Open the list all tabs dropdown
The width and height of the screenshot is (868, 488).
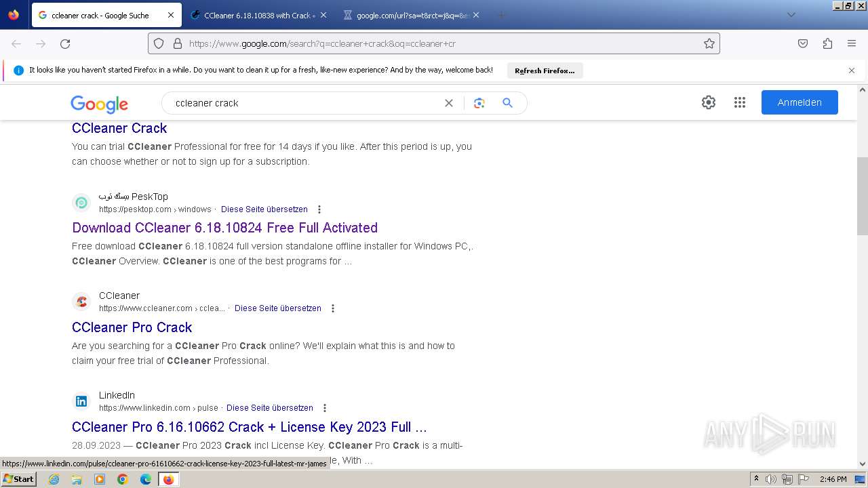coord(791,15)
